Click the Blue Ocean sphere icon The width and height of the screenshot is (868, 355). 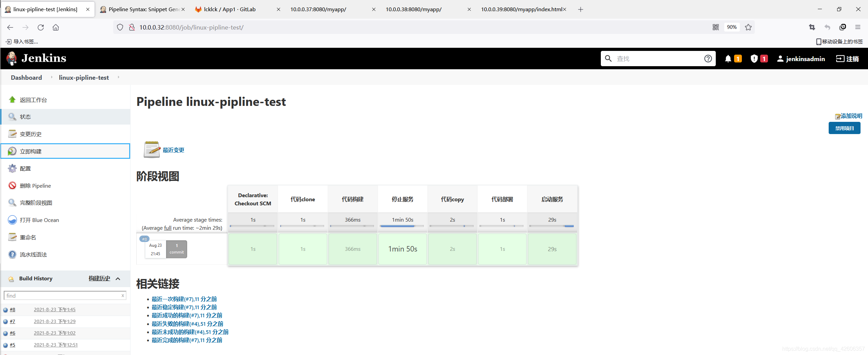12,220
